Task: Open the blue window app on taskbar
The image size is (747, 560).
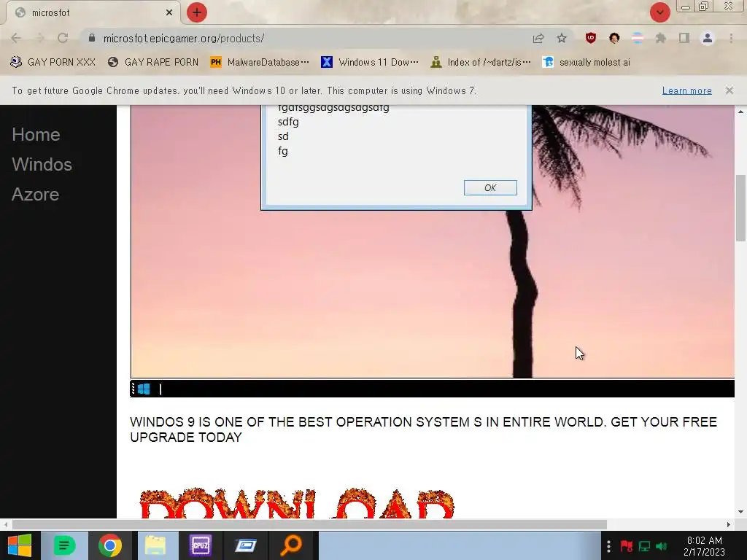Action: click(246, 545)
